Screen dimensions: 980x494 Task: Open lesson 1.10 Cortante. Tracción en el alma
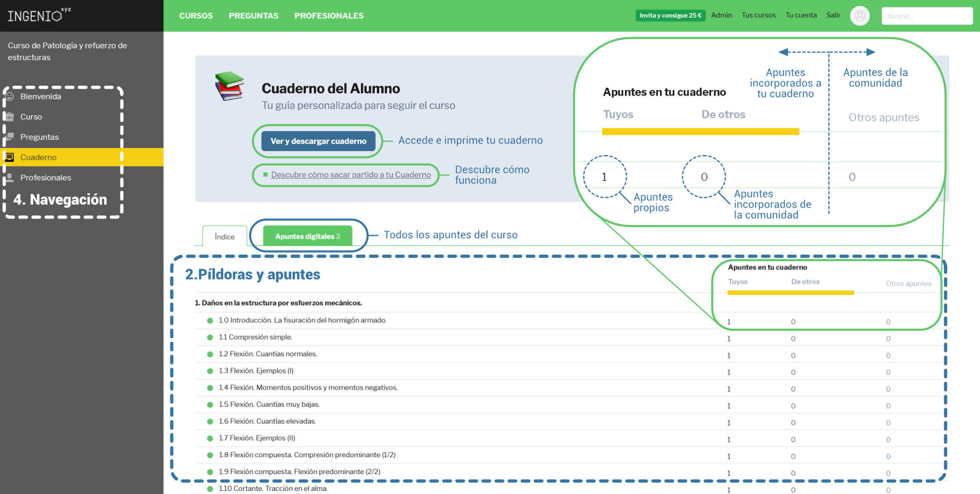pyautogui.click(x=273, y=489)
